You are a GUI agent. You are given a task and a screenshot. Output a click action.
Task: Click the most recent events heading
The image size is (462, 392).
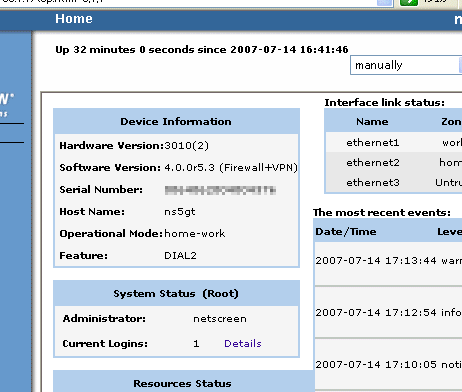coord(382,212)
